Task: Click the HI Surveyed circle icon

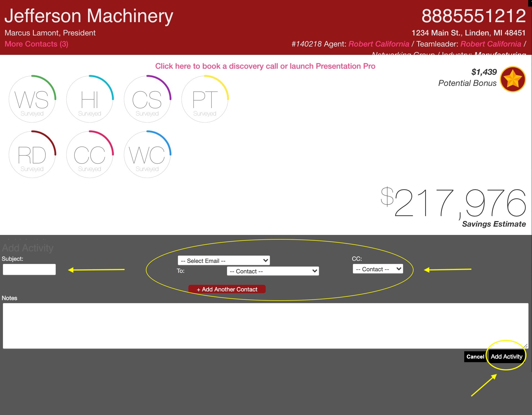Action: (x=90, y=99)
